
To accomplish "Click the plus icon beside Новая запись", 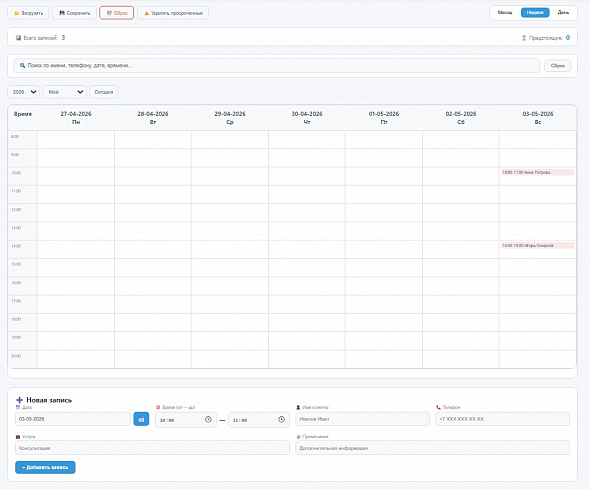I will pos(20,400).
